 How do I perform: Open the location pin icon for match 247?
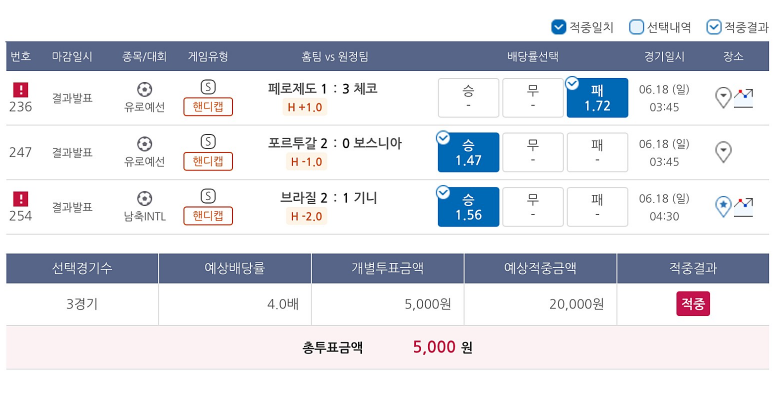pos(723,152)
